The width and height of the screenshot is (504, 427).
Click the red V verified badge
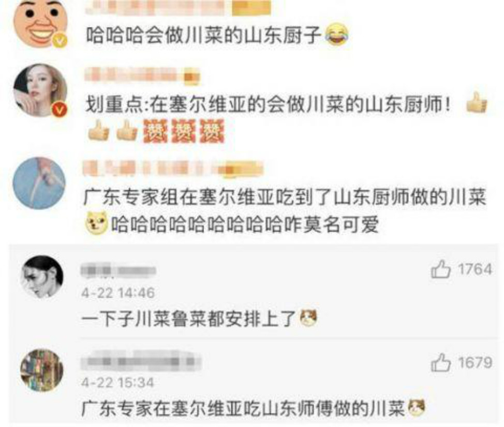click(60, 110)
